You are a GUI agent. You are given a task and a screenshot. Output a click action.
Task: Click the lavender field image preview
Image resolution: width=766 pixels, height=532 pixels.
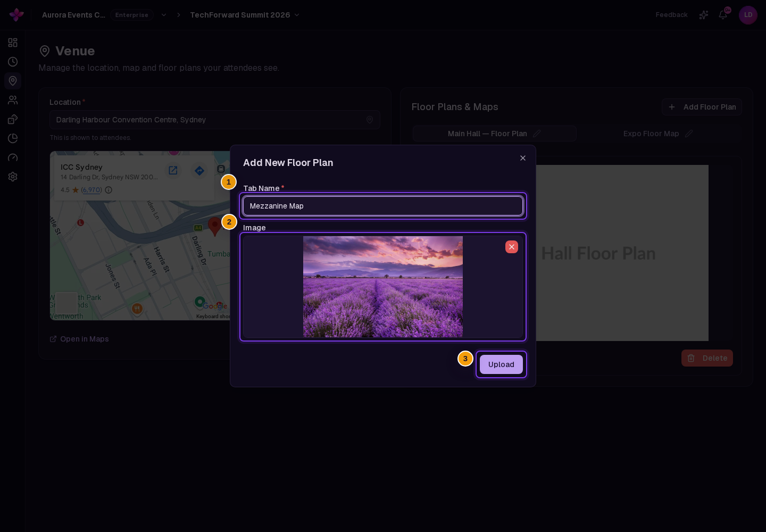pyautogui.click(x=383, y=287)
